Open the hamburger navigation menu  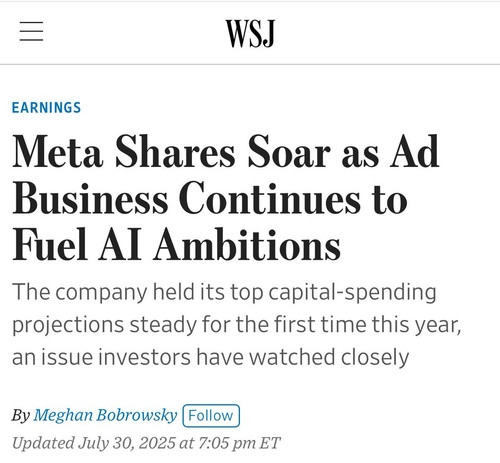point(31,31)
